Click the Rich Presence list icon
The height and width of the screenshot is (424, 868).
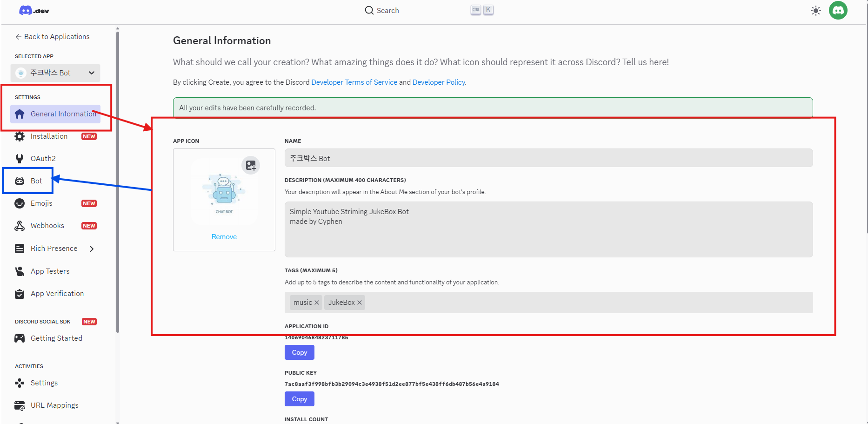click(20, 249)
